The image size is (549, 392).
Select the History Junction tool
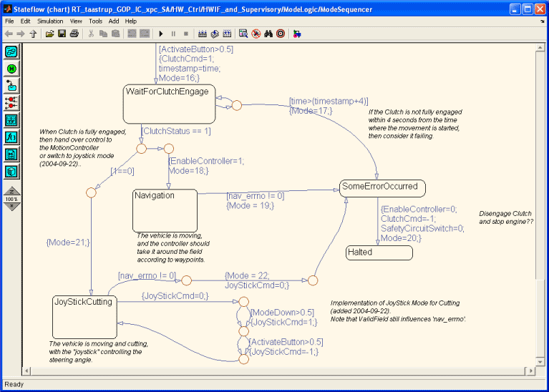(x=12, y=69)
